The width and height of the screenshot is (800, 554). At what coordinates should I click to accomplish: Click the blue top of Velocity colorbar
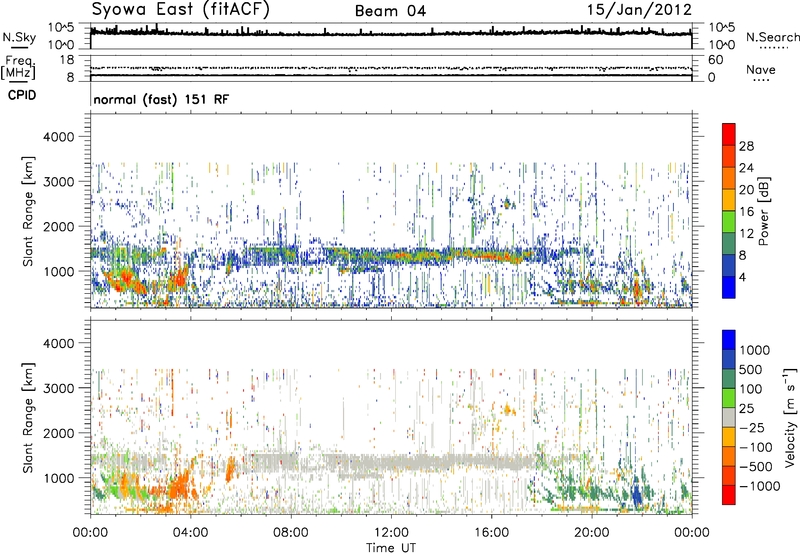tap(729, 340)
